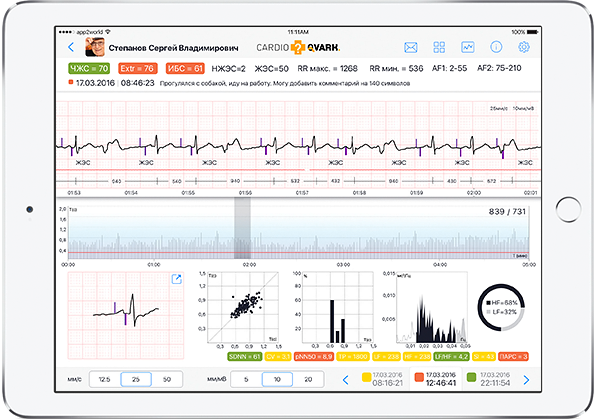
Task: Open settings gear icon
Action: tap(524, 47)
